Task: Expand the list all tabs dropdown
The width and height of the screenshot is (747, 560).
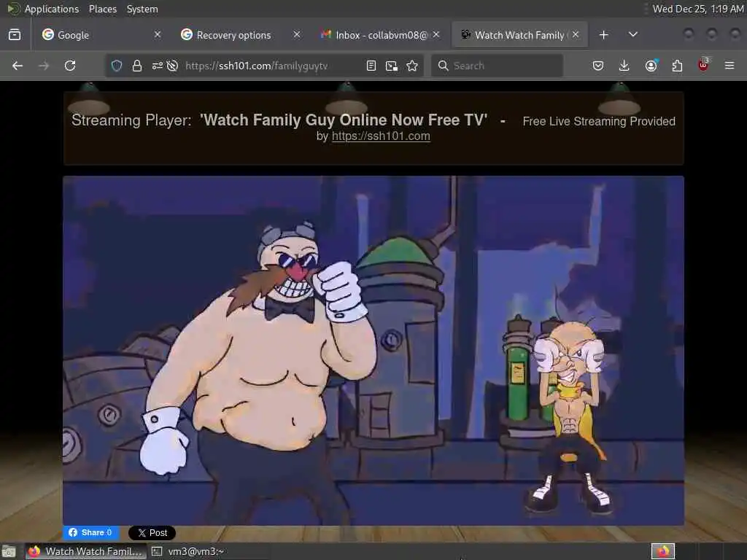Action: [x=633, y=35]
